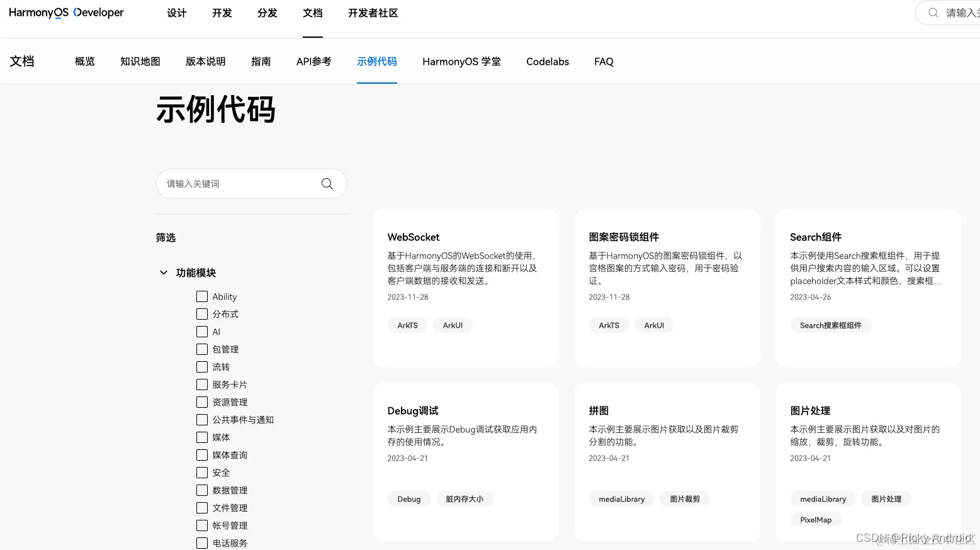Click ArkUI tag on 图案密码锁组件 card

[x=654, y=325]
